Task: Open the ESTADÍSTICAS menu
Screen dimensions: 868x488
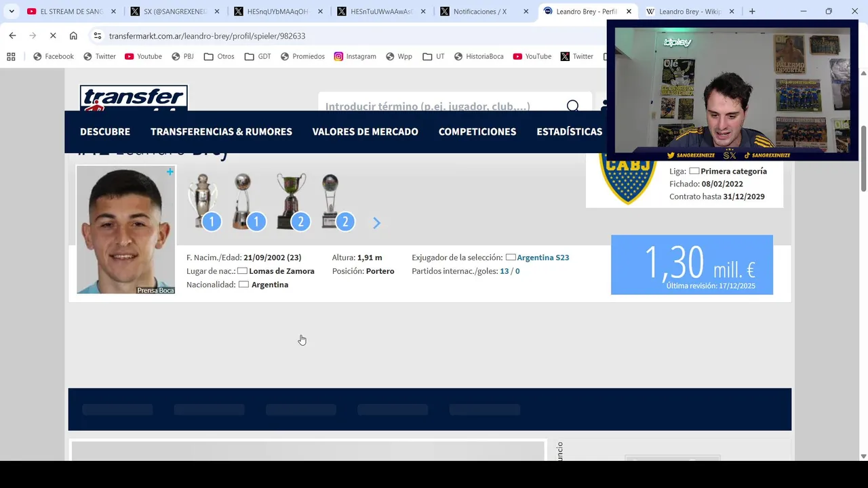Action: pyautogui.click(x=569, y=131)
